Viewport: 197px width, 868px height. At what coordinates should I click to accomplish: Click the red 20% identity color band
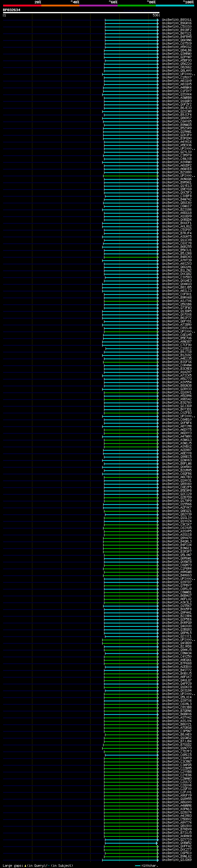pyautogui.click(x=22, y=6)
